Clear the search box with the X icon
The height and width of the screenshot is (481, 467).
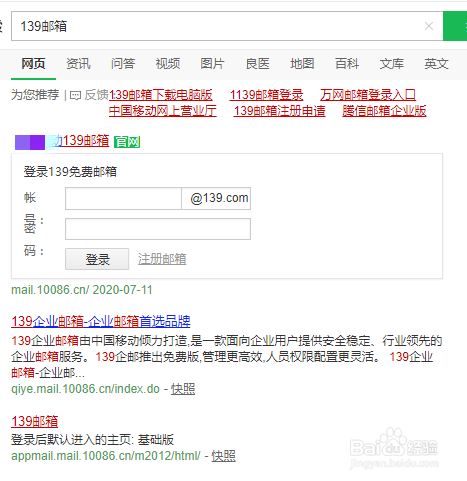click(429, 26)
